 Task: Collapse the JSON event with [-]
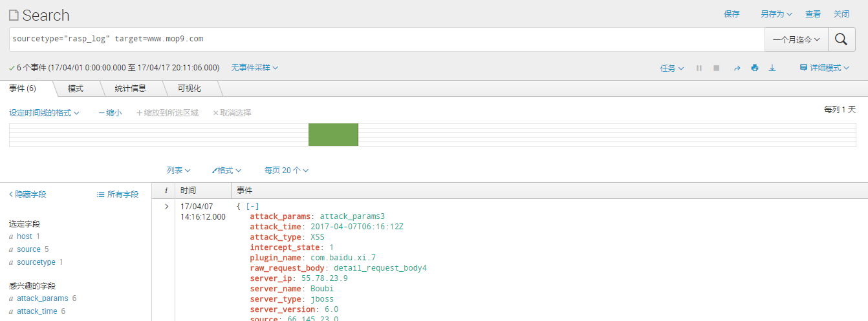[252, 206]
